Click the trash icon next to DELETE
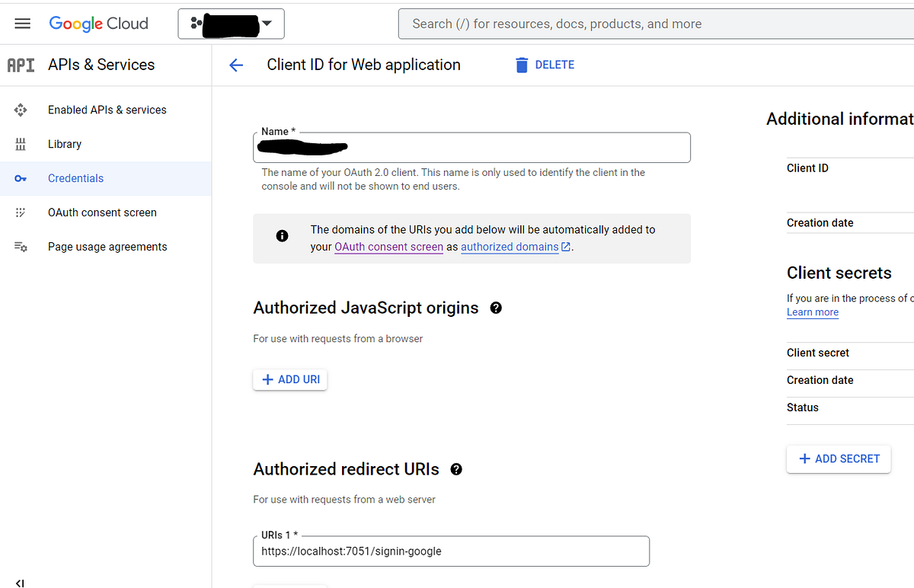Viewport: 914px width, 588px height. click(522, 65)
